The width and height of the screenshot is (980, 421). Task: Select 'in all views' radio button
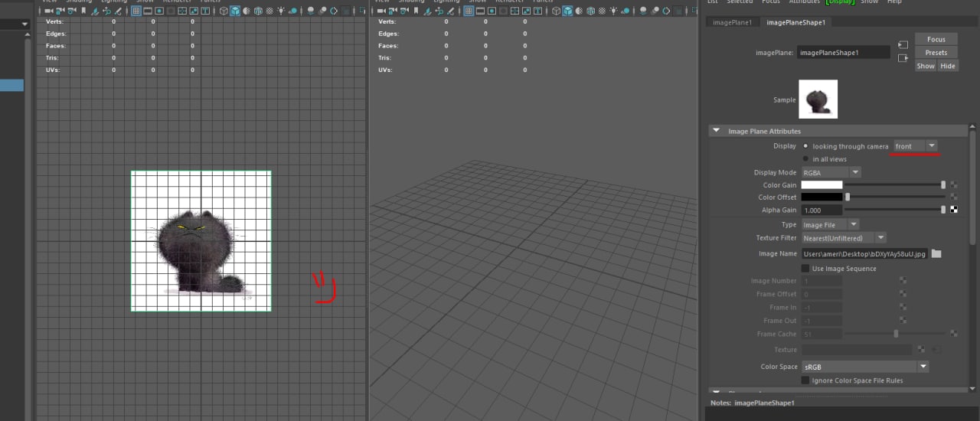pyautogui.click(x=805, y=158)
